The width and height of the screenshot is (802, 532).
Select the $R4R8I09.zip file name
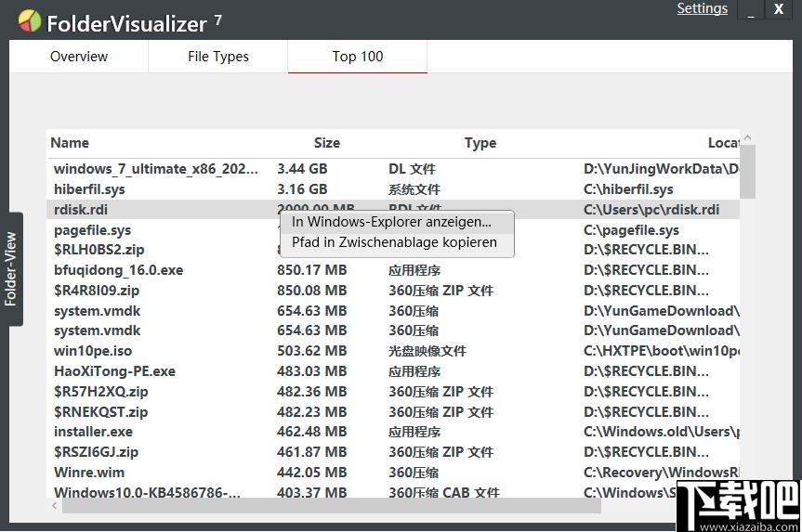click(x=97, y=291)
